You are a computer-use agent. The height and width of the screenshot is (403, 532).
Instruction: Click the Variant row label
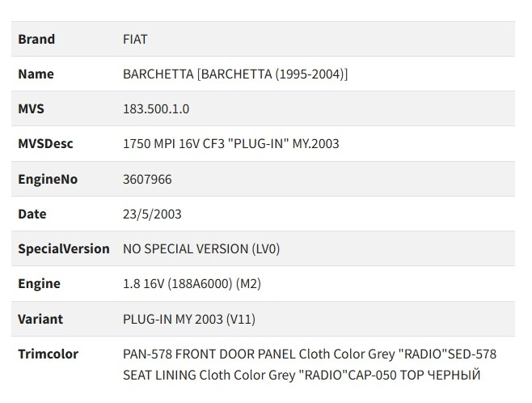click(40, 319)
